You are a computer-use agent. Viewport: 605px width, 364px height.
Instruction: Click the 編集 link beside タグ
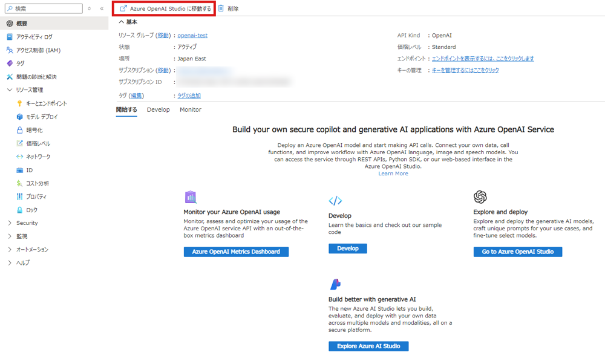click(136, 96)
